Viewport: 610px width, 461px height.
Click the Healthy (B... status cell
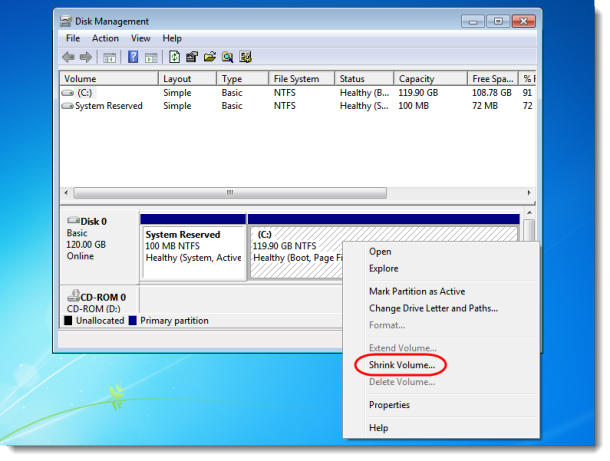[364, 93]
